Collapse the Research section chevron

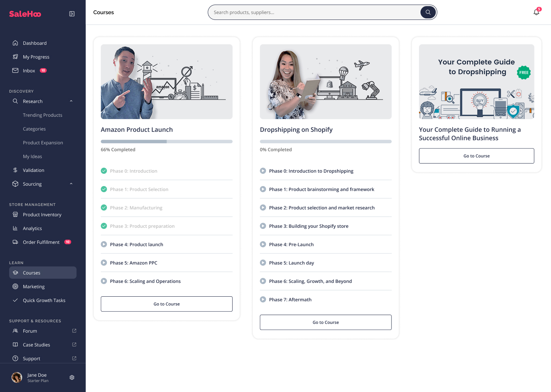point(71,101)
